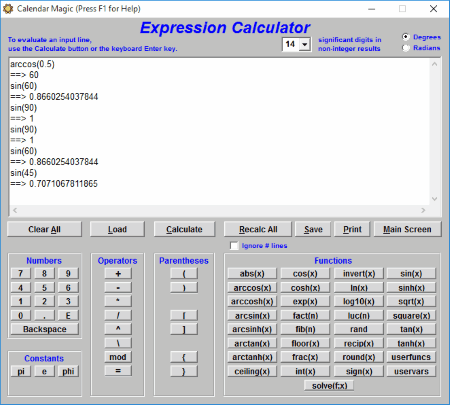Click the vertical scrollbar down arrow
Image resolution: width=450 pixels, height=405 pixels.
tap(434, 199)
